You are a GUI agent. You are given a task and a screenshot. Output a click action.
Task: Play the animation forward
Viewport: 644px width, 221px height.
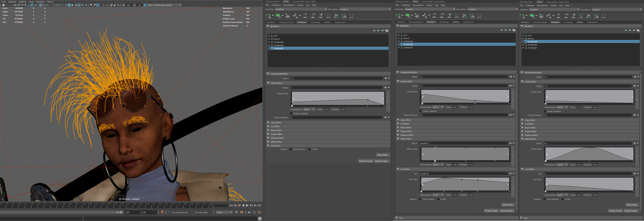pos(247,206)
